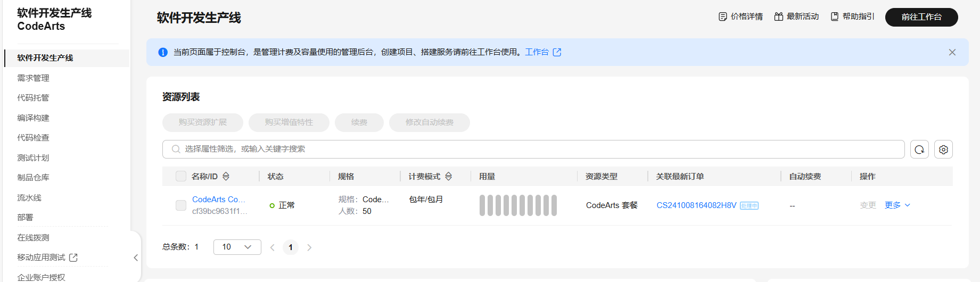Select the CodeArts resource row checkbox
Image resolution: width=980 pixels, height=282 pixels.
pyautogui.click(x=181, y=205)
